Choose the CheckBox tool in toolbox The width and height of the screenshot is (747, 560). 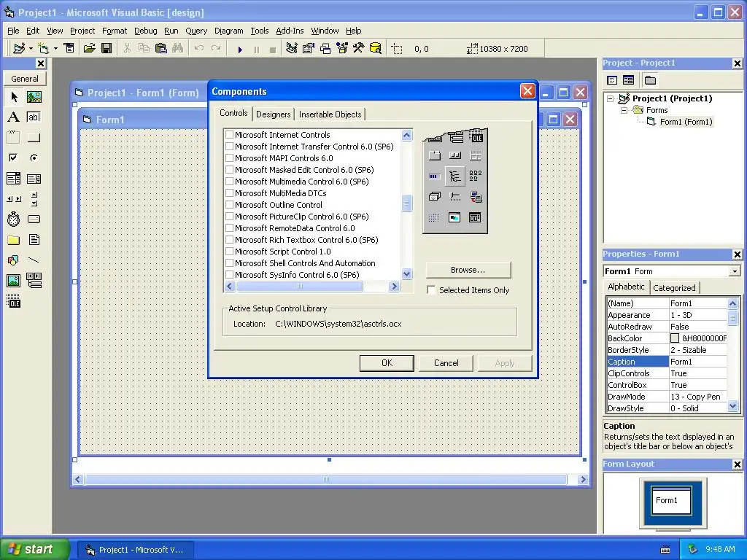click(14, 157)
